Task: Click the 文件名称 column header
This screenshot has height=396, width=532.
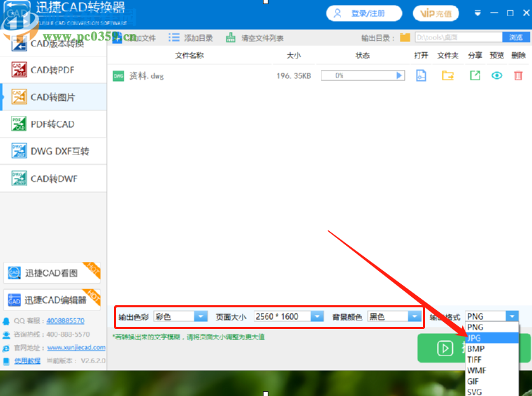Action: (x=189, y=55)
